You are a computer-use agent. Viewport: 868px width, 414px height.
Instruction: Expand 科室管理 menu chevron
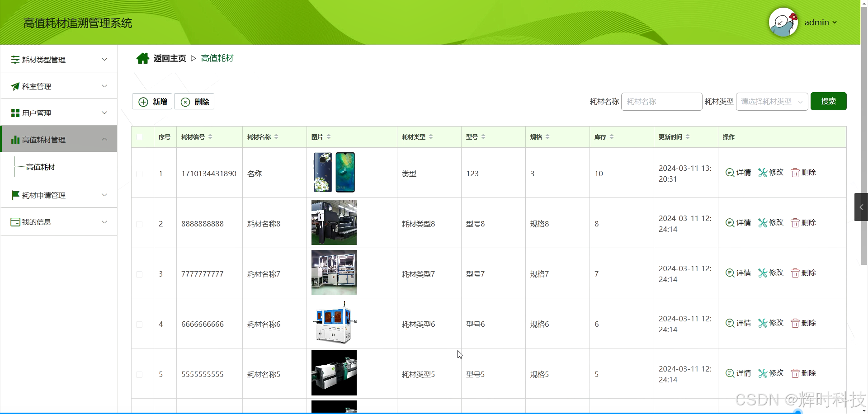coord(104,86)
